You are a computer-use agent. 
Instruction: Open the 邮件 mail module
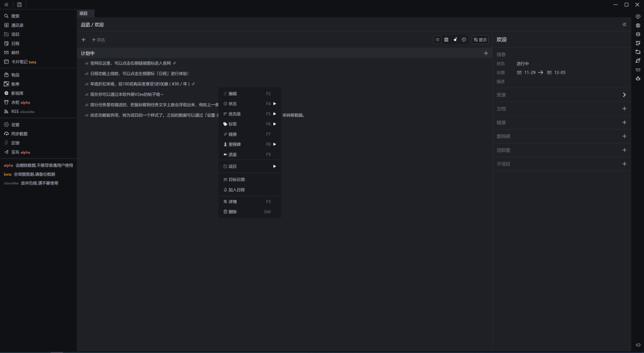coord(15,53)
